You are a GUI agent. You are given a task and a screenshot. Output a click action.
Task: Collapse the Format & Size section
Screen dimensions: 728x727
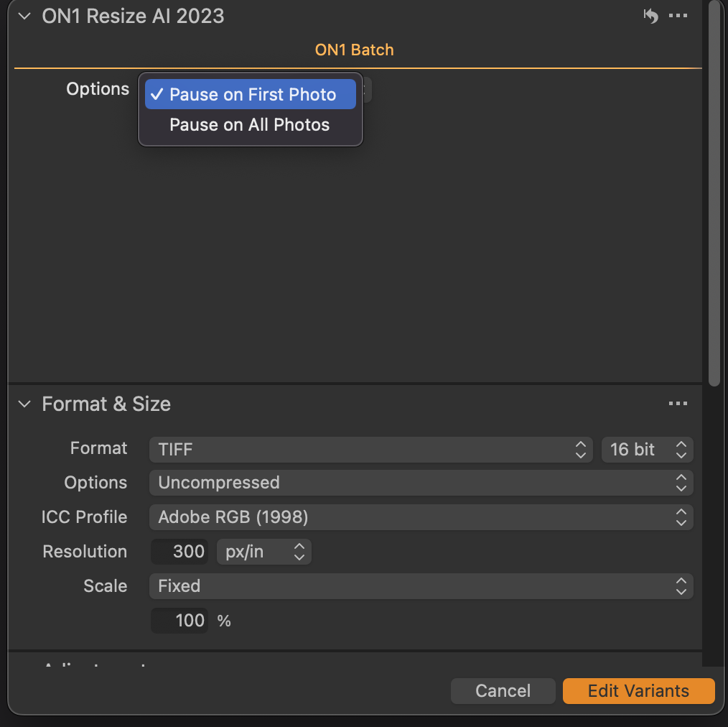pyautogui.click(x=25, y=404)
